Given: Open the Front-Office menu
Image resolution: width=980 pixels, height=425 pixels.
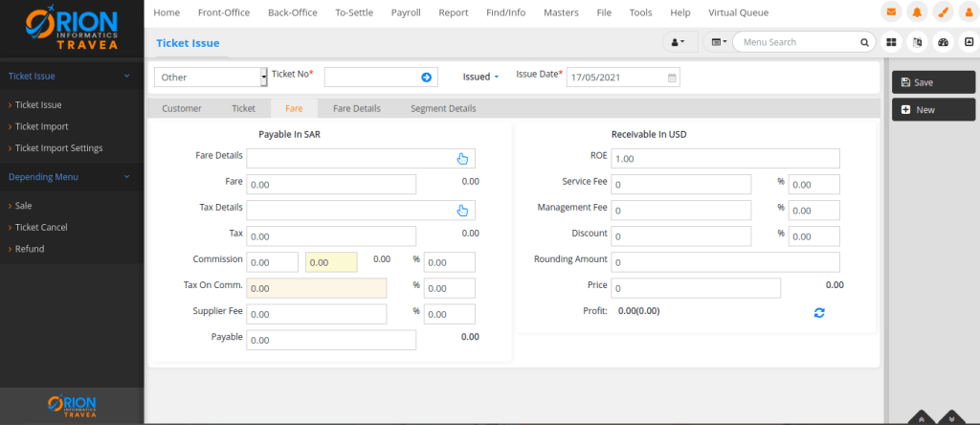Looking at the screenshot, I should [x=224, y=12].
